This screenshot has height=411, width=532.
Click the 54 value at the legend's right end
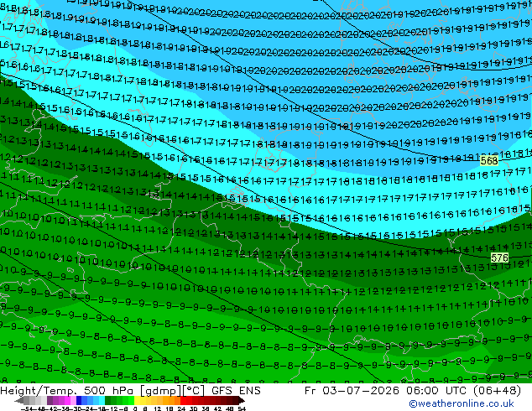coord(241,408)
